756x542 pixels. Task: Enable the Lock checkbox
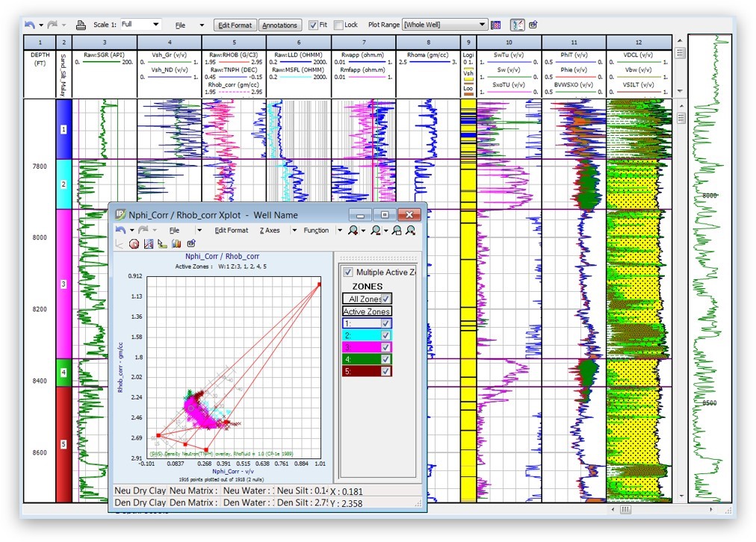coord(337,24)
